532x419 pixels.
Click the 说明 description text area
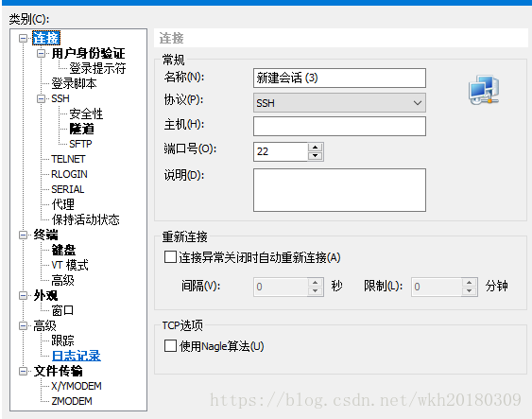[339, 190]
